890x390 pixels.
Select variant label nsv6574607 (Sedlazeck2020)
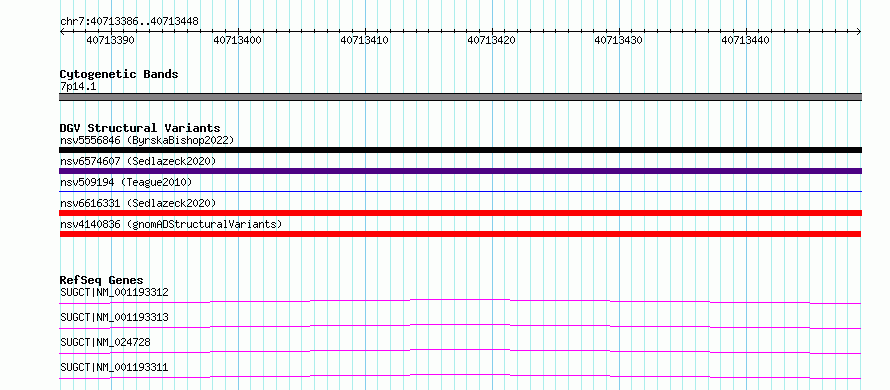pyautogui.click(x=138, y=161)
